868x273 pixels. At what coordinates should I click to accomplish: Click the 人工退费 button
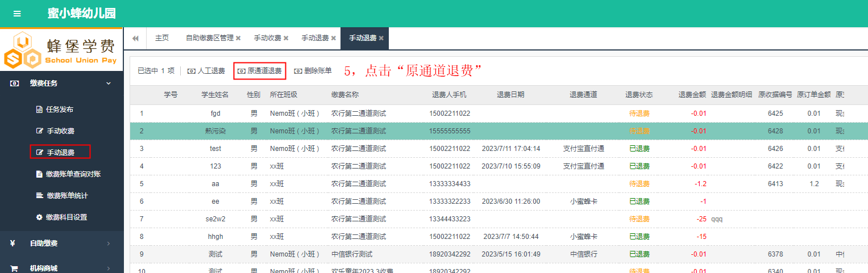pyautogui.click(x=206, y=71)
